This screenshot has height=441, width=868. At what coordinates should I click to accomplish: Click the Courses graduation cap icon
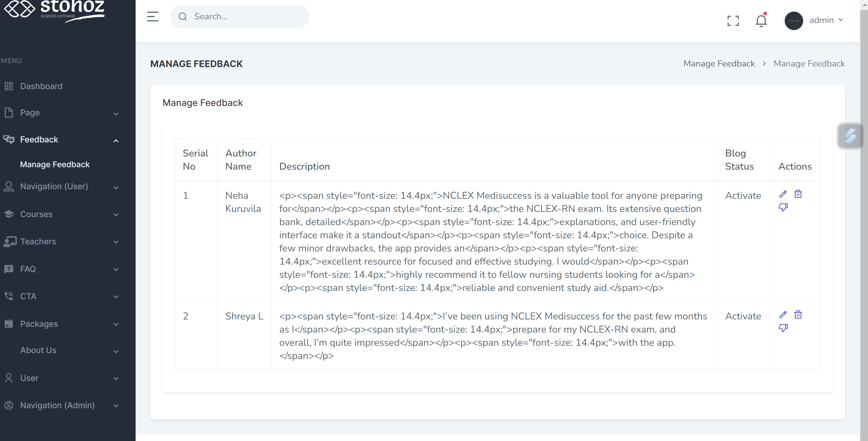coord(9,214)
